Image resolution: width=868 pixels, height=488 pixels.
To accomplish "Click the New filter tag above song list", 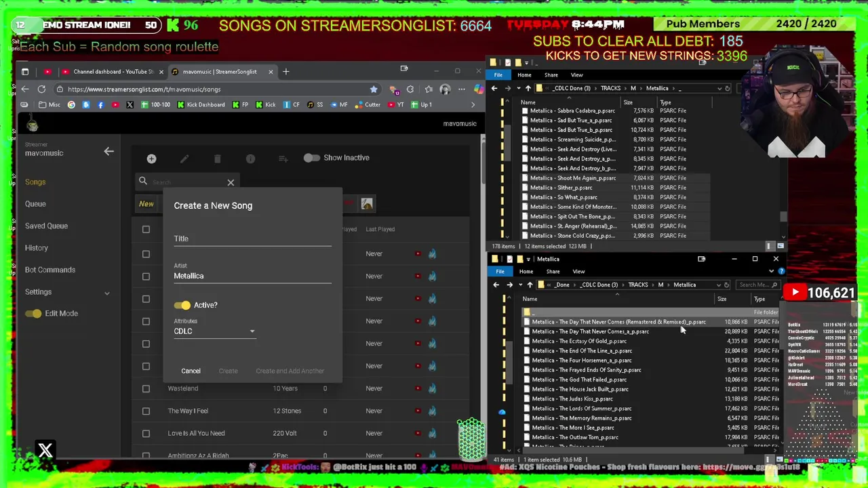I will [146, 204].
